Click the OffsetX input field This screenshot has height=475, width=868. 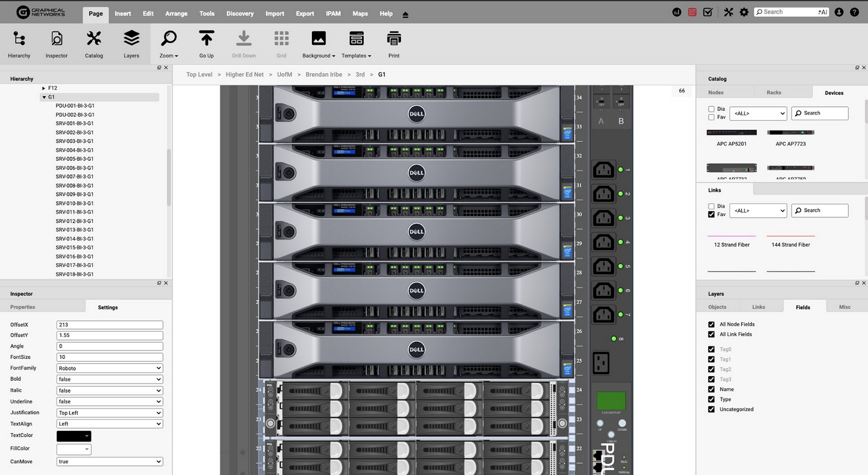[109, 325]
